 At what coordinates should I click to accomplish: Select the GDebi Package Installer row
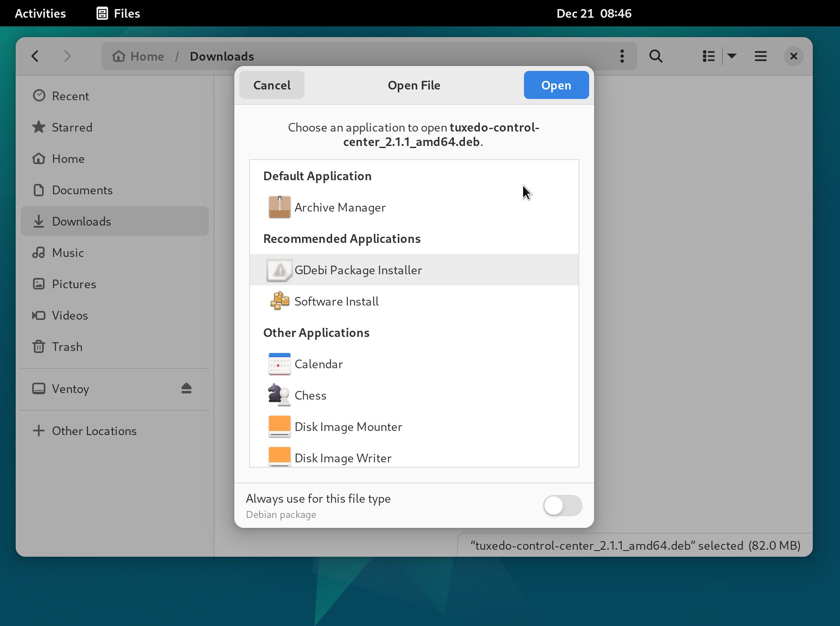click(414, 270)
